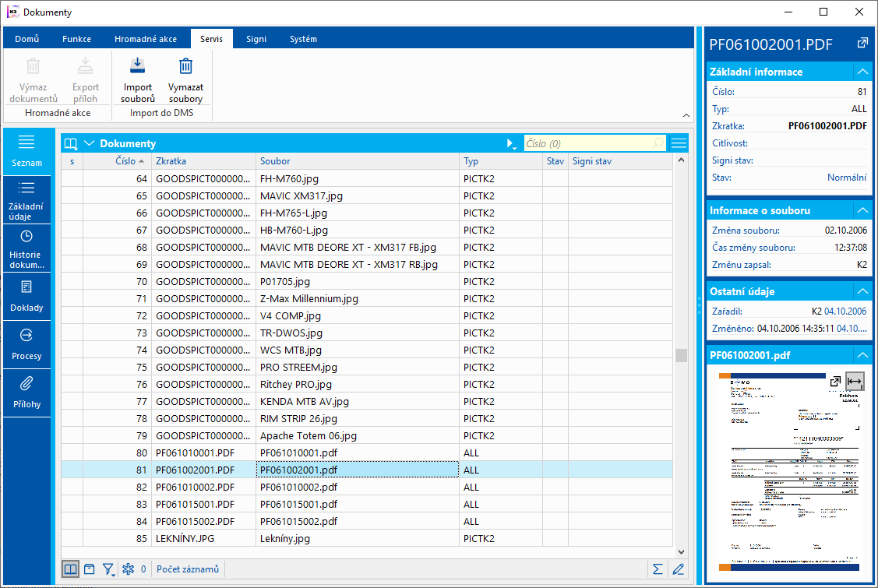Screen dimensions: 878x588
Task: Click the Vymazat soubory trash icon
Action: (185, 67)
